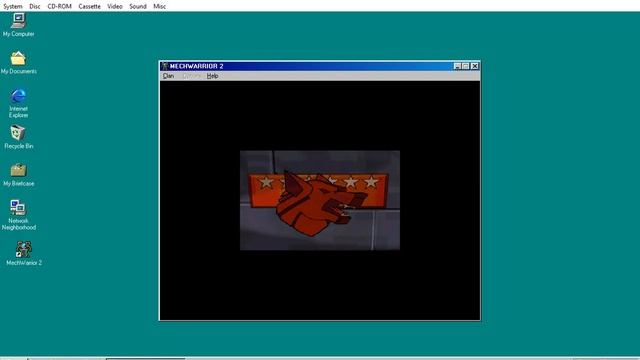Open the Cassette menu in the top bar
The image size is (640, 360).
coord(89,6)
